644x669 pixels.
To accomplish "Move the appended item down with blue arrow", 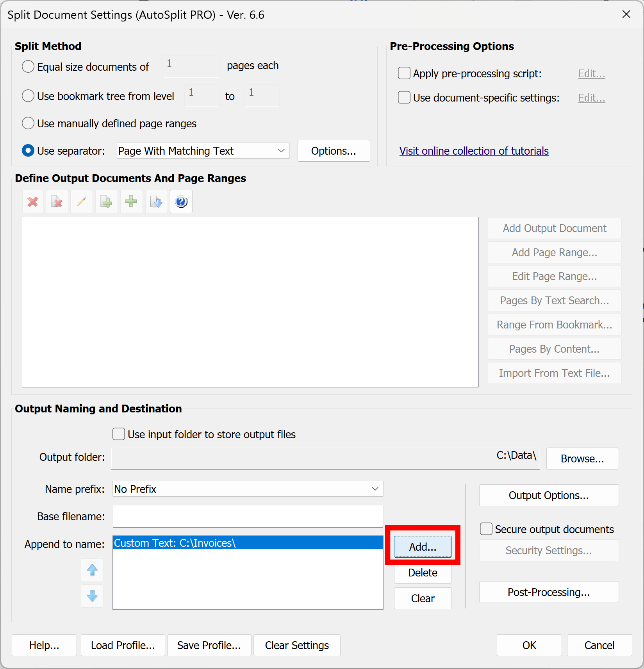I will point(92,596).
